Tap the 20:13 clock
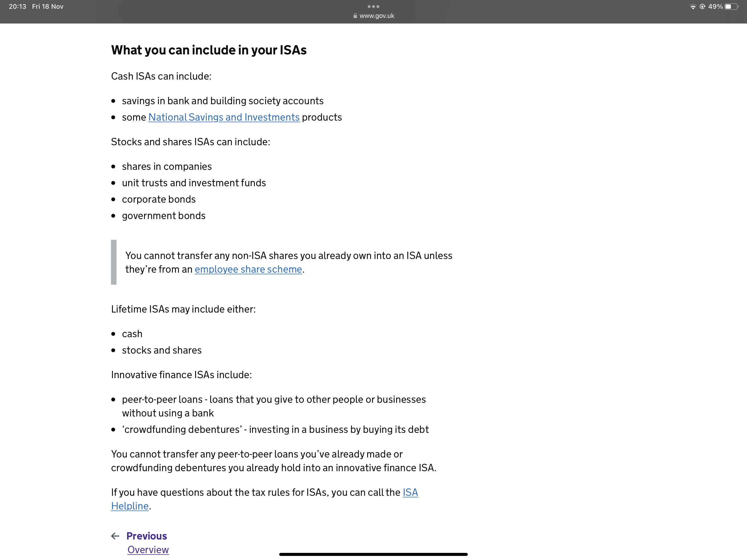747x560 pixels. point(17,7)
